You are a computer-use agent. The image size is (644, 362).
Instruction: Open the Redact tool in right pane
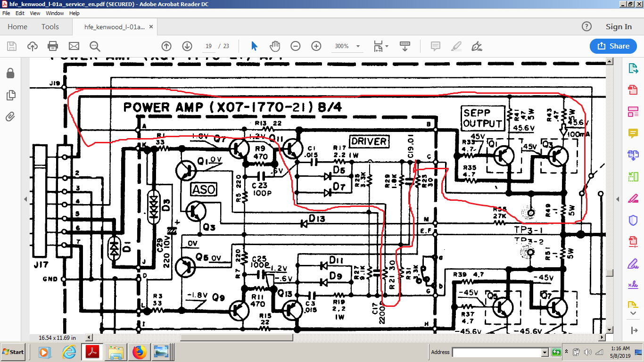633,198
